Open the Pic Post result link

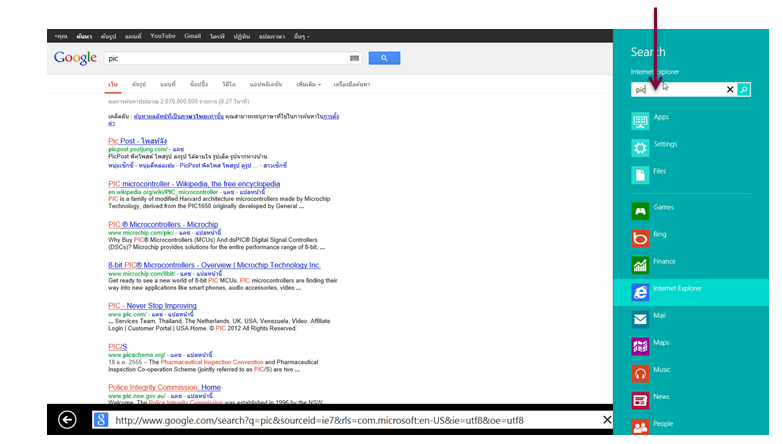(138, 141)
